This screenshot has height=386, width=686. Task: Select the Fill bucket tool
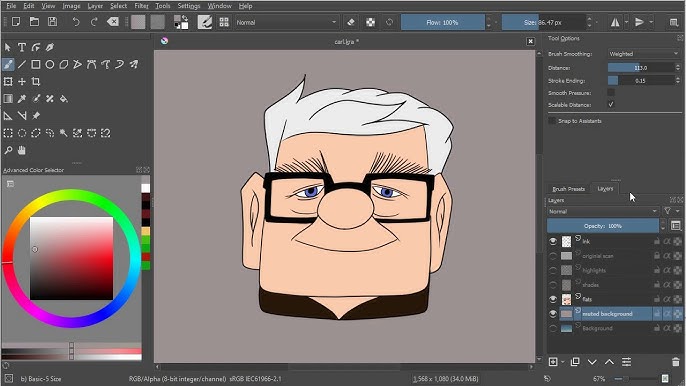pos(63,99)
